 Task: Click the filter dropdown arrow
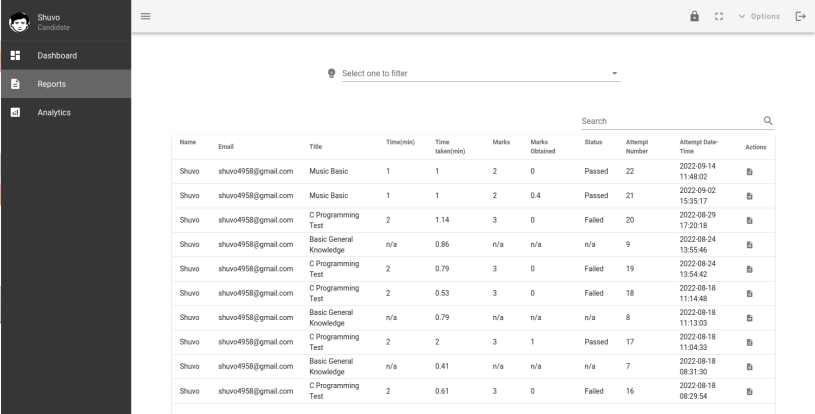(x=615, y=74)
